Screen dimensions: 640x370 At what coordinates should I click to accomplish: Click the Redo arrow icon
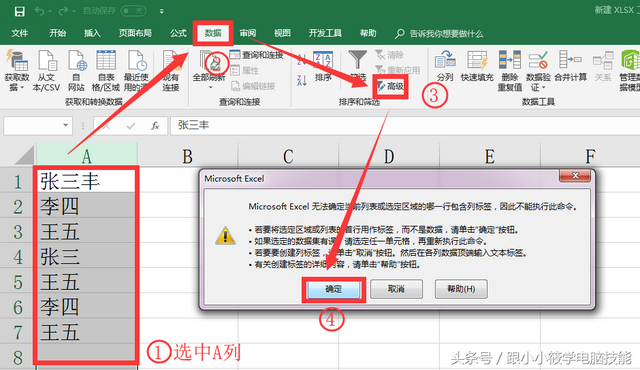(x=63, y=11)
